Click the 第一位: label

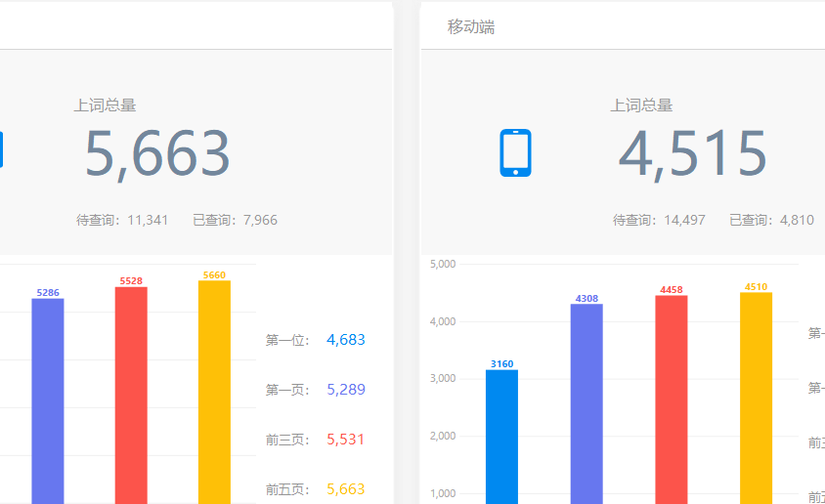pos(287,340)
